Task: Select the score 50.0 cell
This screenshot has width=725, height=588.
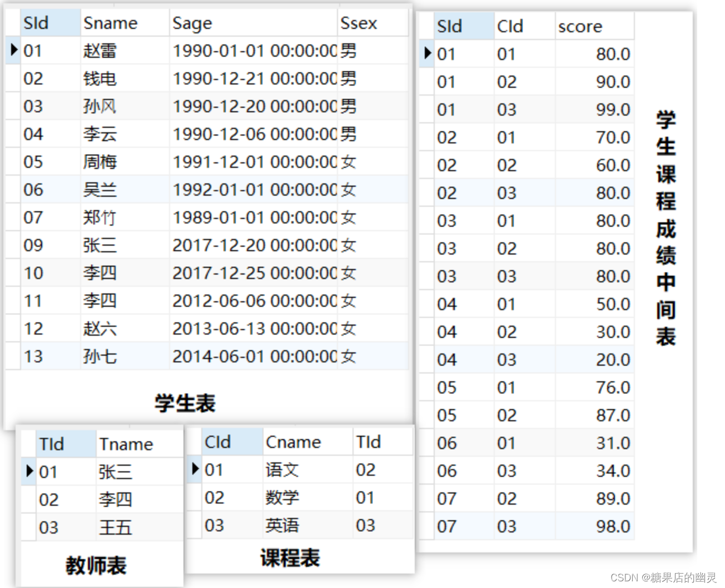Action: (x=594, y=304)
